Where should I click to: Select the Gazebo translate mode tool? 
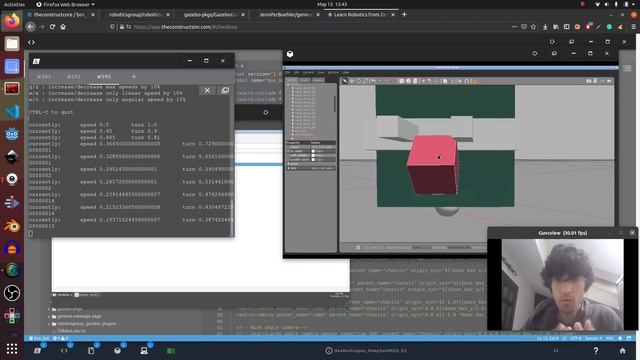(x=352, y=81)
